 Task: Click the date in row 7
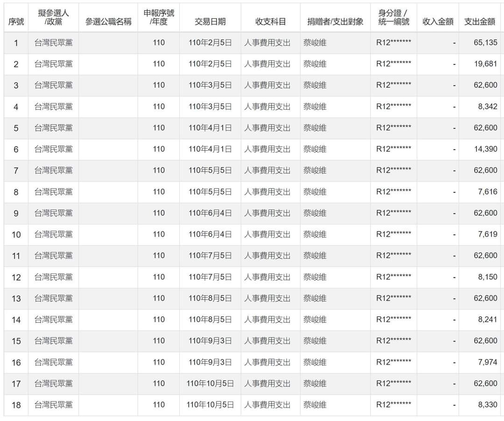pos(210,170)
